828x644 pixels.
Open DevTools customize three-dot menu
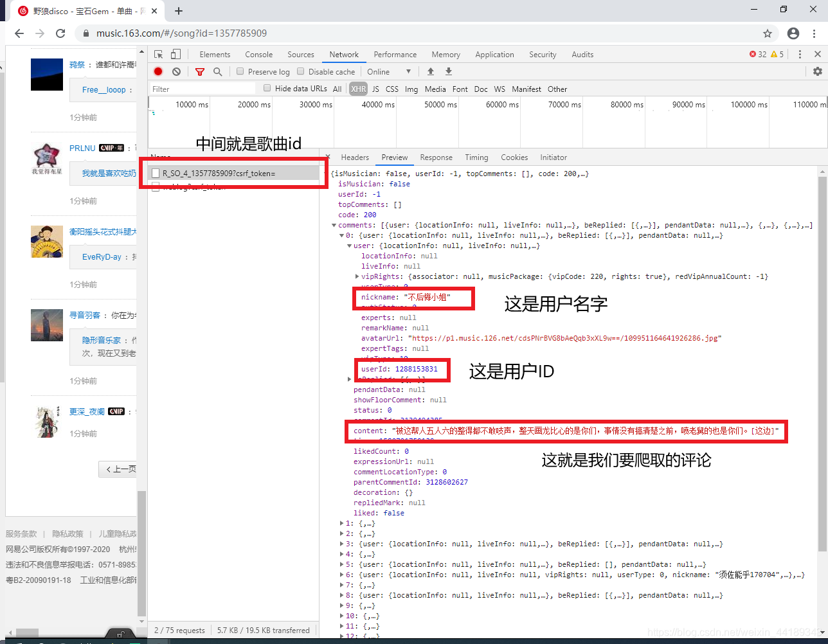coord(800,55)
